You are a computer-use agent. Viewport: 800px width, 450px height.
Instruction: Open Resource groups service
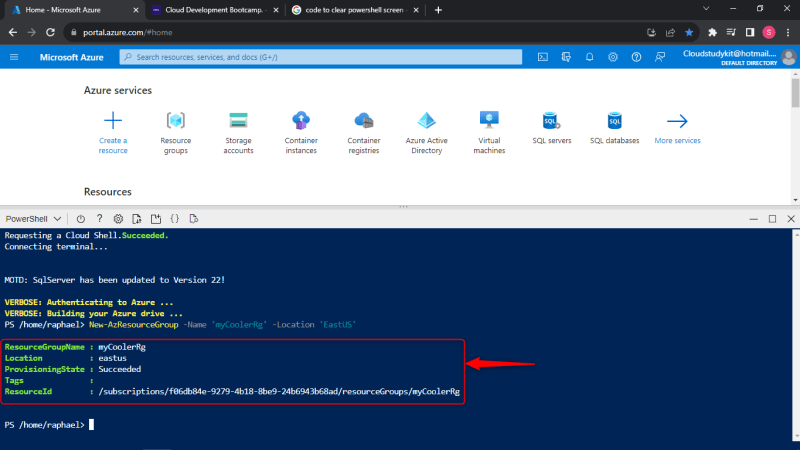click(176, 133)
